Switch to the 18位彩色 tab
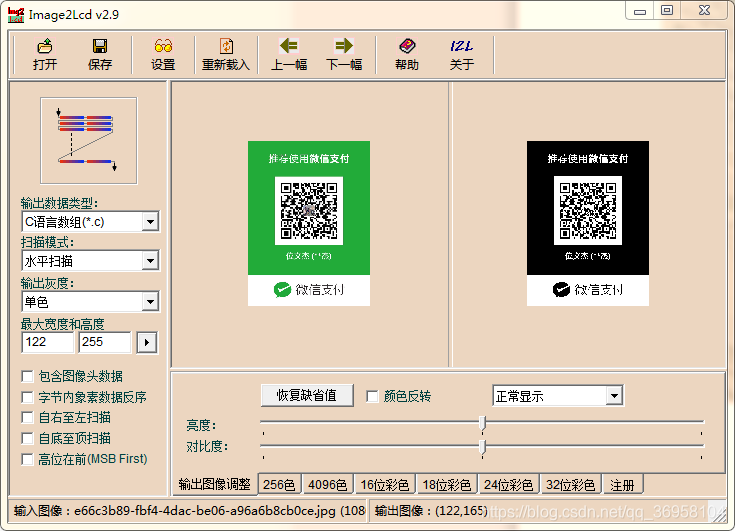This screenshot has height=531, width=735. coord(447,485)
